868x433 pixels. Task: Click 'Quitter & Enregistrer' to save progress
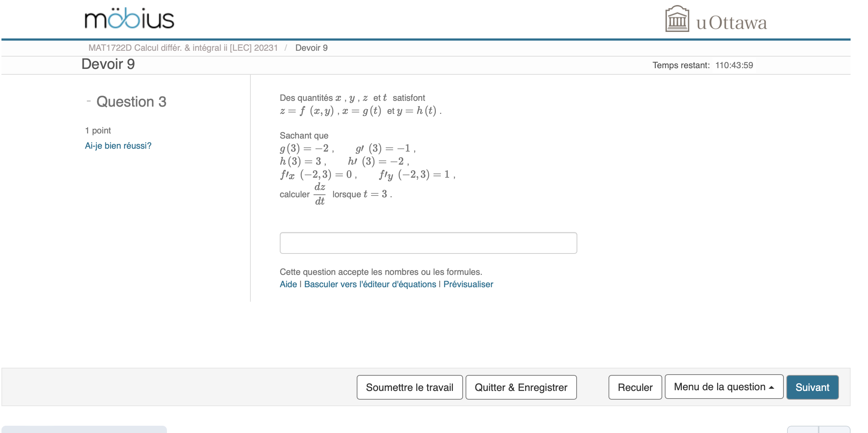520,387
